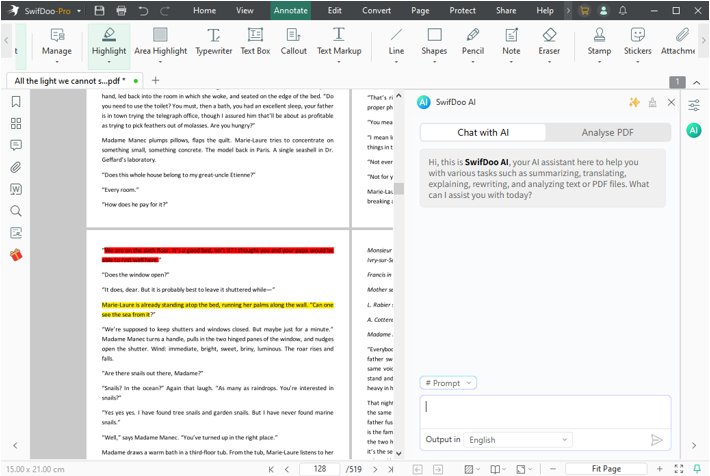Expand the left sidebar panel arrow
The height and width of the screenshot is (476, 710).
click(x=15, y=446)
